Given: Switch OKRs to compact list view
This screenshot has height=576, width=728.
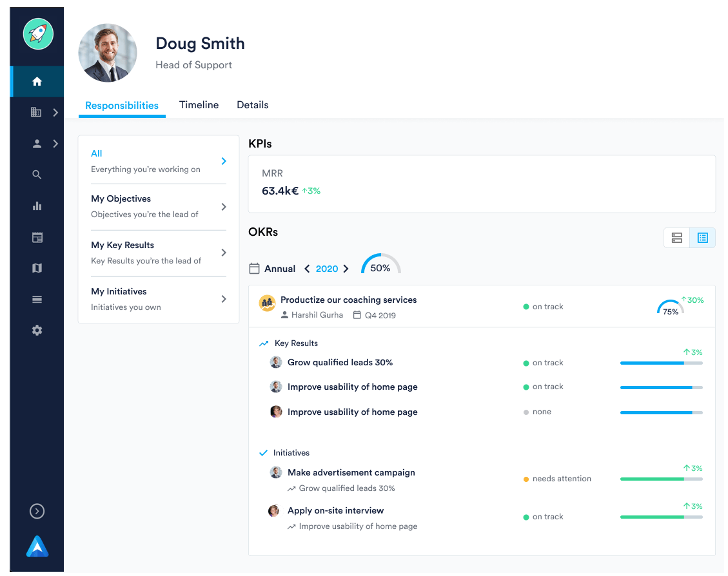Looking at the screenshot, I should click(702, 238).
